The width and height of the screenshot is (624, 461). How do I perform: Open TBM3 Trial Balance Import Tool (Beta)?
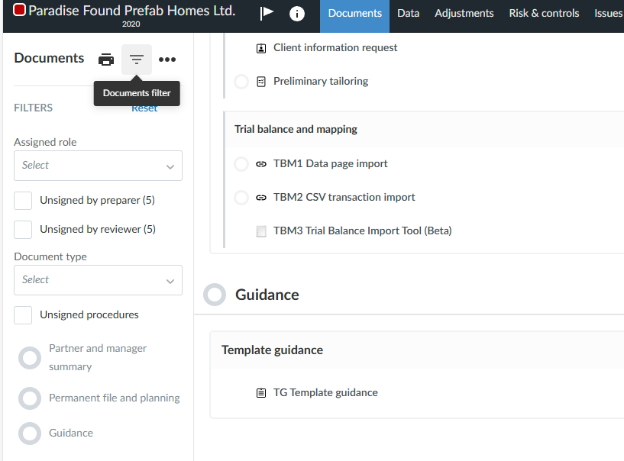[x=363, y=231]
